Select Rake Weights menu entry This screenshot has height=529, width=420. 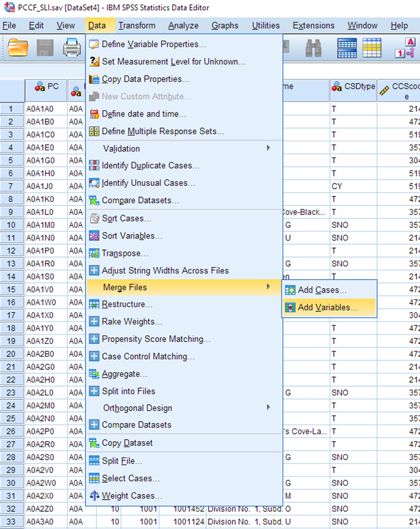184,322
